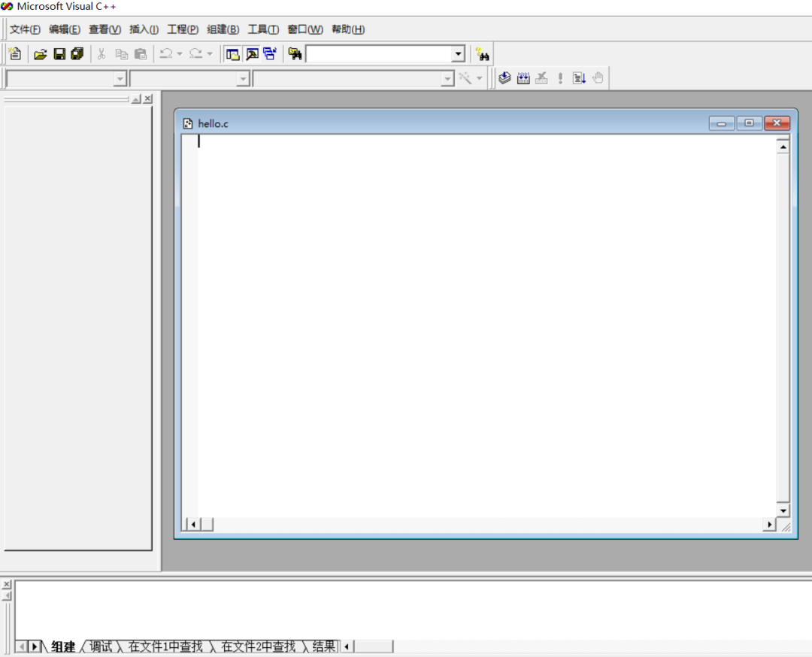Click hello.c editor scroll left arrow
Screen dimensions: 812x657
(x=193, y=525)
